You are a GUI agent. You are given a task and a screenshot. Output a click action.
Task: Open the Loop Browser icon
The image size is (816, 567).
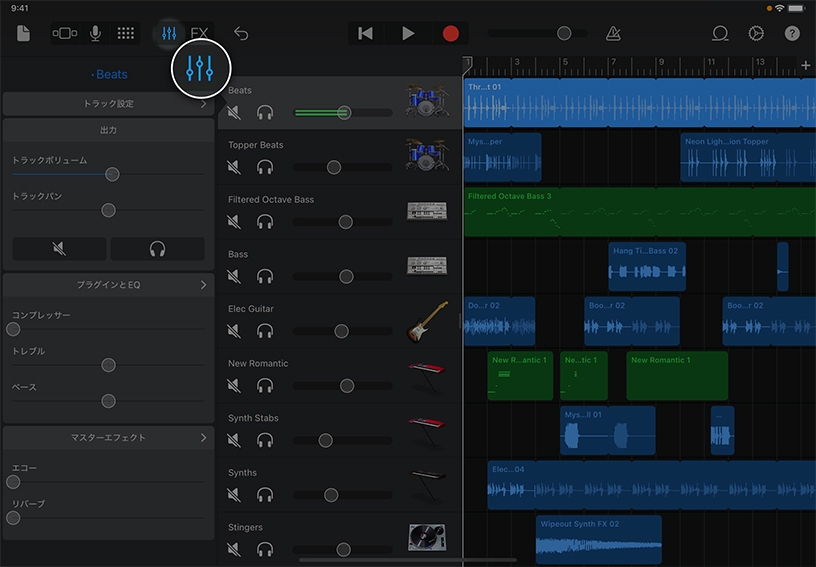tap(720, 33)
